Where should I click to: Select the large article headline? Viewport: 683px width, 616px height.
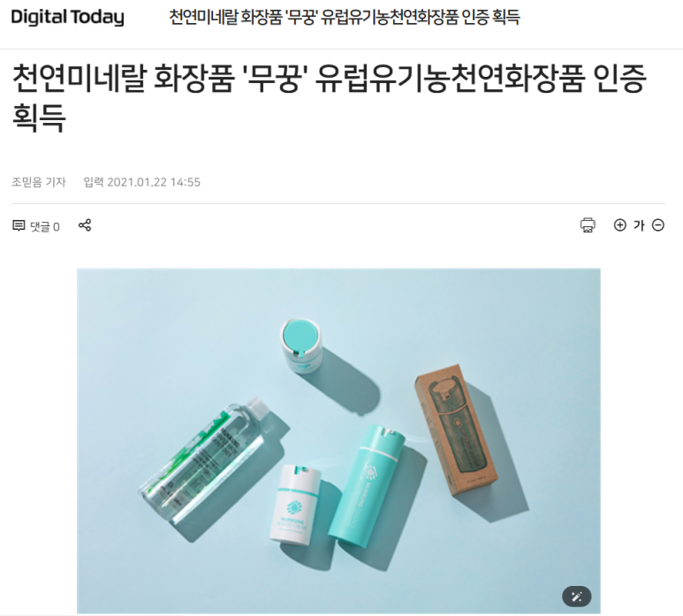(330, 98)
